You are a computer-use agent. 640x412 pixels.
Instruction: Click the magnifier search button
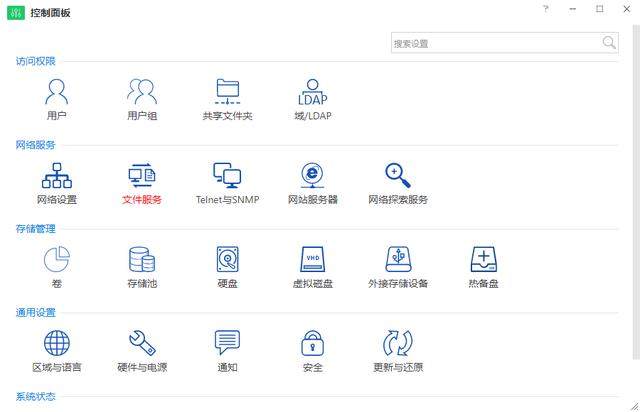coord(609,43)
